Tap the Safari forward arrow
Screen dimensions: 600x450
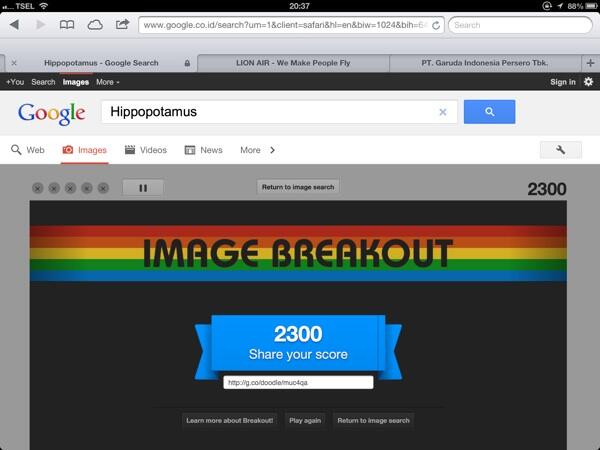(40, 25)
